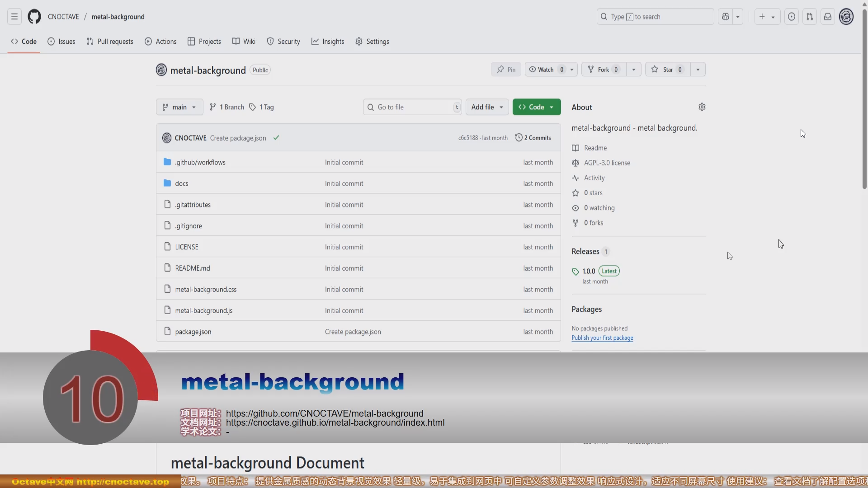Pin the metal-background repository

coord(506,70)
